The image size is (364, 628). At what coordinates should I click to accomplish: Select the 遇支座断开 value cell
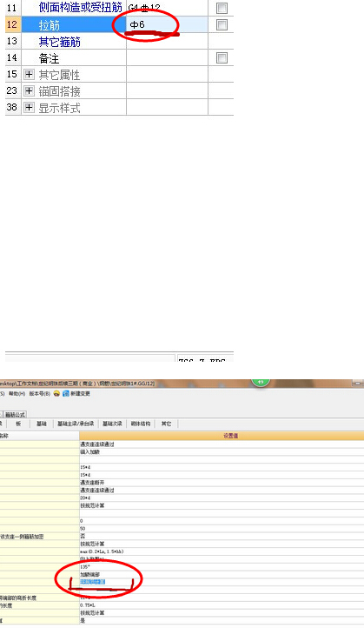(x=222, y=483)
